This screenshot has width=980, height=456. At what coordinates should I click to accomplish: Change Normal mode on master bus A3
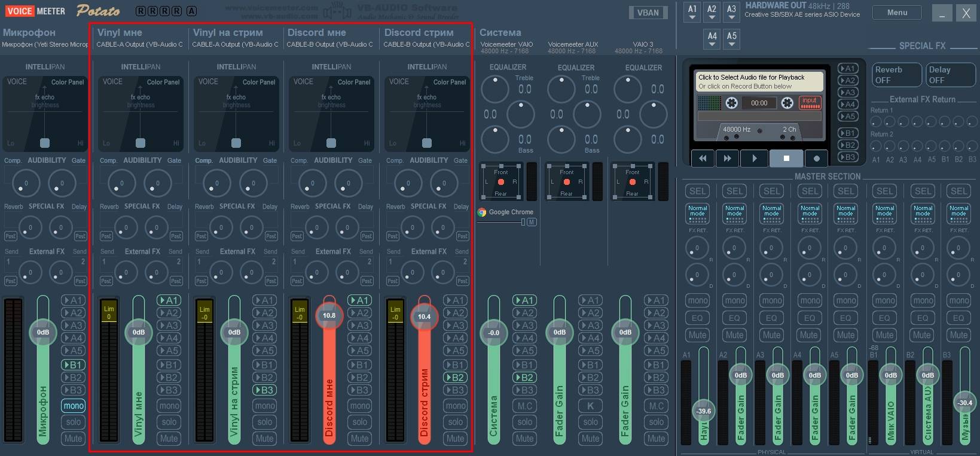[771, 214]
